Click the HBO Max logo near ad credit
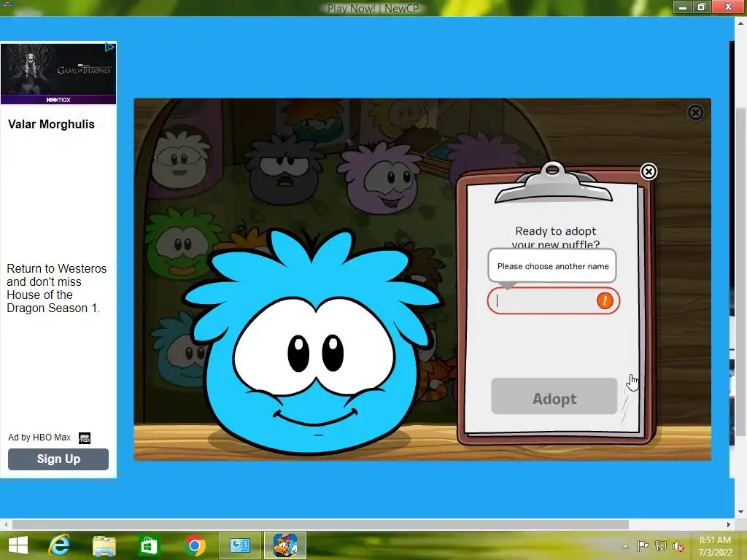 85,437
